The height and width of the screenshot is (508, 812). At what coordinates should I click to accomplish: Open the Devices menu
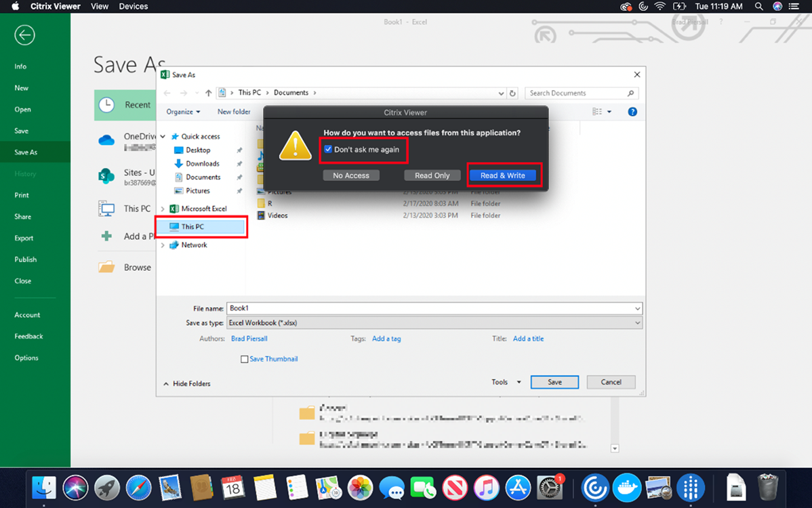click(x=133, y=6)
